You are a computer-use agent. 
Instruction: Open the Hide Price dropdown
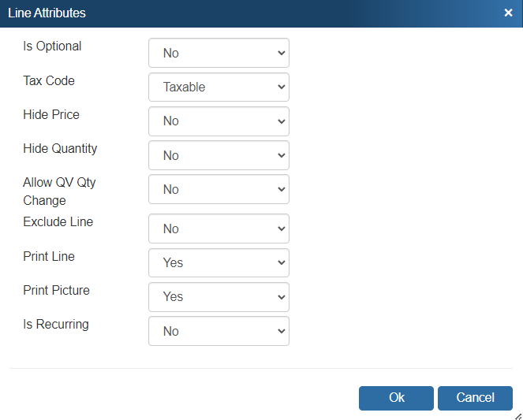pos(219,121)
